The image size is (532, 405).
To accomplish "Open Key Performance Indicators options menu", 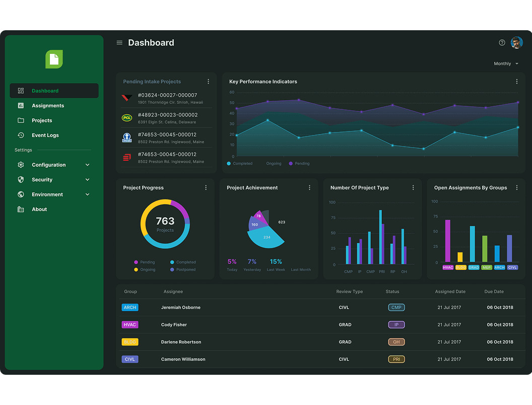I will (x=516, y=82).
